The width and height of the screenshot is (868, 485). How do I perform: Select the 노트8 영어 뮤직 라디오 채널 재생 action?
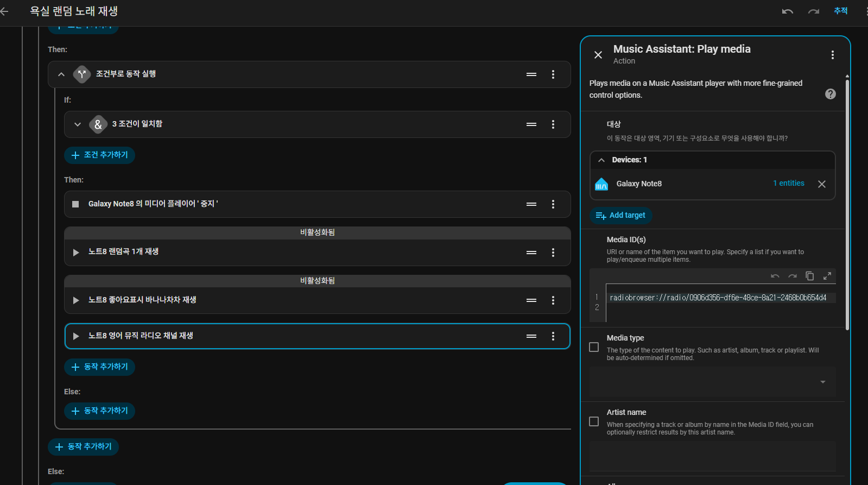coord(317,336)
